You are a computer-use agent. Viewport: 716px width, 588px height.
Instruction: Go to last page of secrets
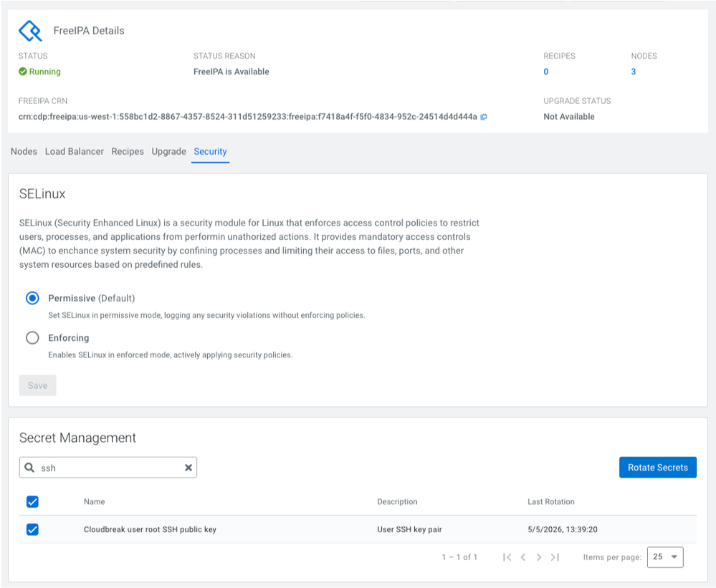pos(555,557)
